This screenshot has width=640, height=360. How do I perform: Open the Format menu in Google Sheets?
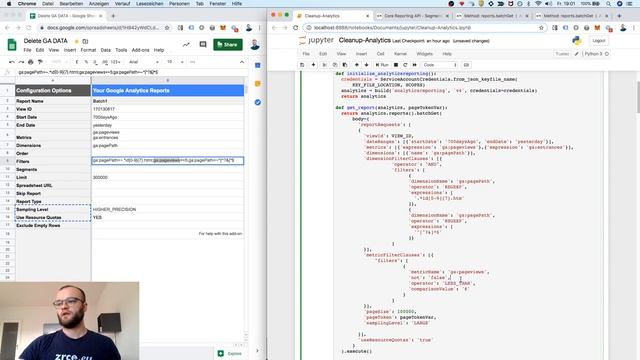pos(88,50)
